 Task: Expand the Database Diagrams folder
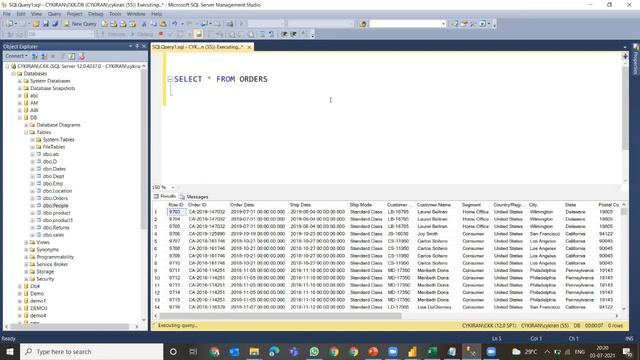point(26,125)
